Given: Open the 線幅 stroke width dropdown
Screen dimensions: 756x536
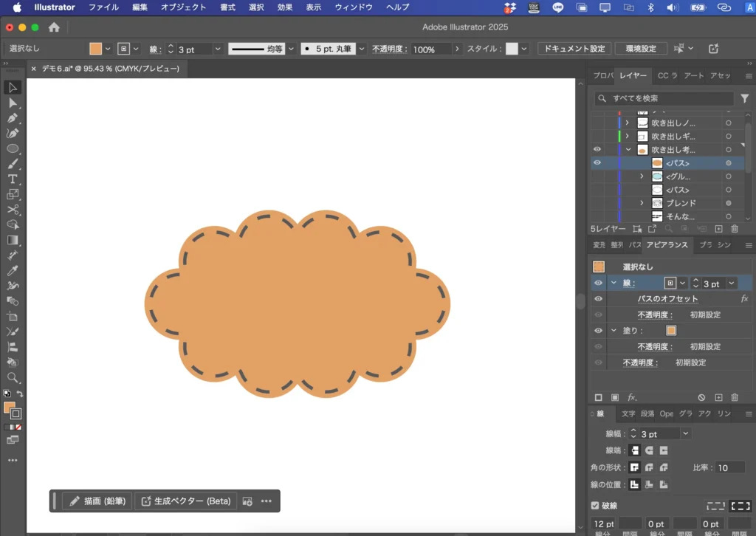Looking at the screenshot, I should pos(686,434).
